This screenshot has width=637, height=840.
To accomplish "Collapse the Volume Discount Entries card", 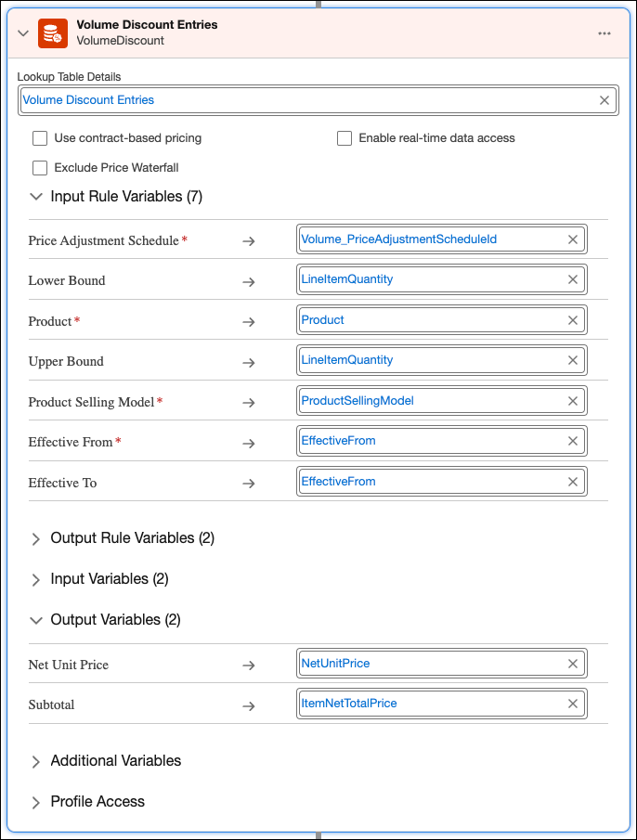I will (x=23, y=33).
